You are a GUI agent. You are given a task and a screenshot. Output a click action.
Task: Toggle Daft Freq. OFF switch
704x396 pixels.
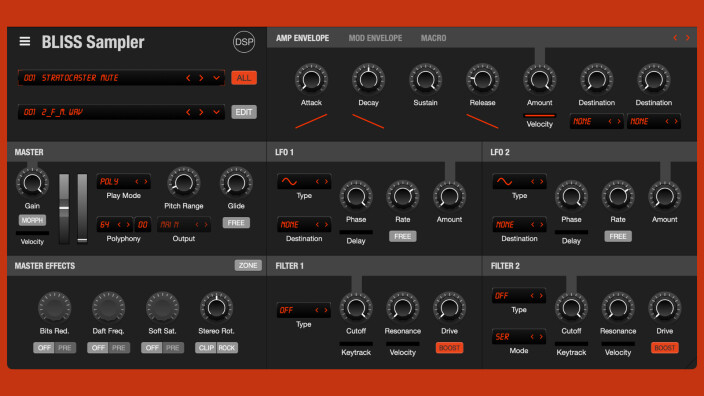pos(98,348)
